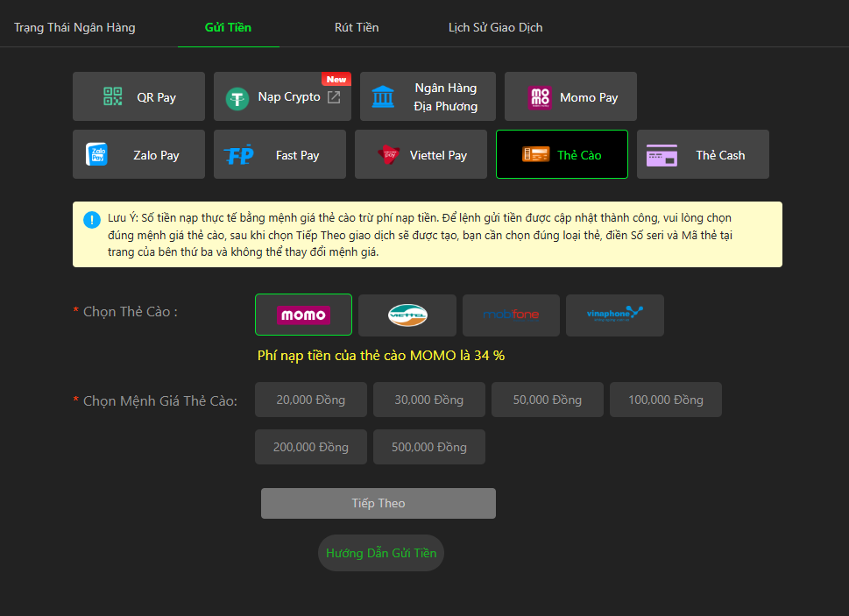Viewport: 849px width, 616px height.
Task: Select Ngân Hàng Địa Phương option
Action: tap(428, 96)
